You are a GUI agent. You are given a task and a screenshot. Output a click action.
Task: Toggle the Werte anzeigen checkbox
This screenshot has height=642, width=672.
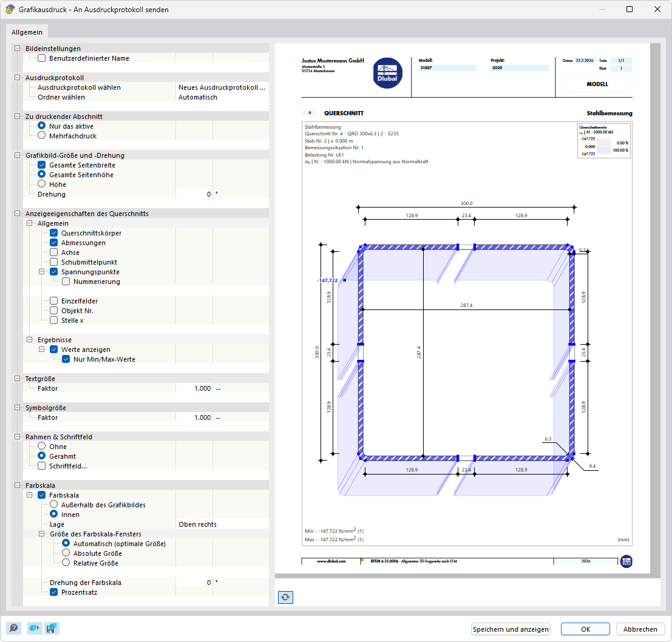pyautogui.click(x=53, y=350)
